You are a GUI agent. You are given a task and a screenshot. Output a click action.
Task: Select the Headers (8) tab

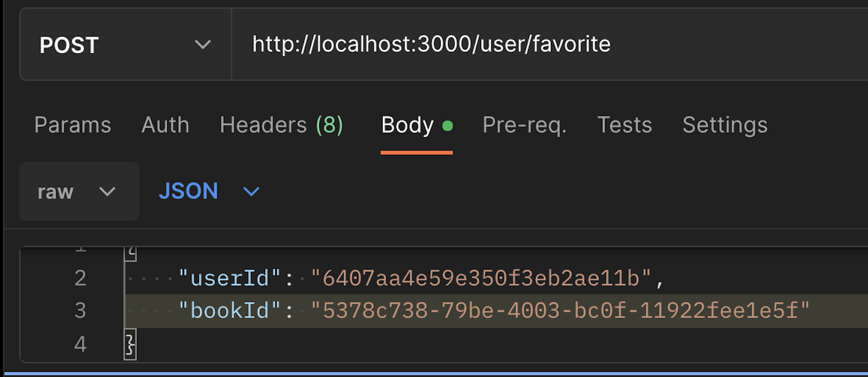[282, 125]
